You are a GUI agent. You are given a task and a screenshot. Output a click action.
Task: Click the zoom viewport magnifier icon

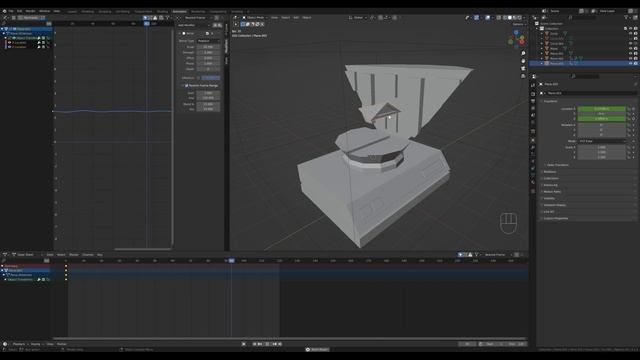point(523,53)
